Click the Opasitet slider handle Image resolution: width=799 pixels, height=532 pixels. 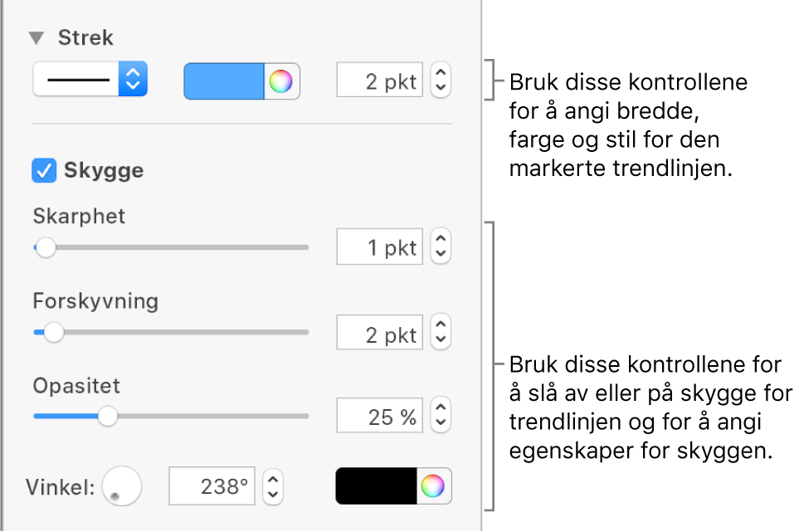(107, 417)
